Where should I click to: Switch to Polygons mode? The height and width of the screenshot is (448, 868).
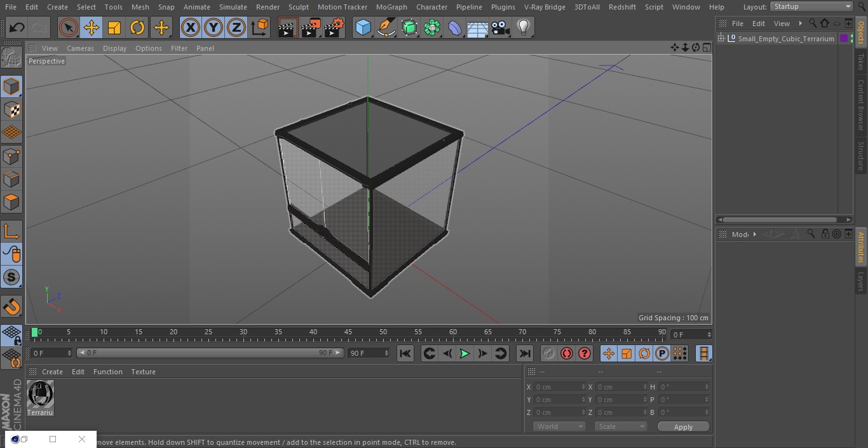click(11, 202)
